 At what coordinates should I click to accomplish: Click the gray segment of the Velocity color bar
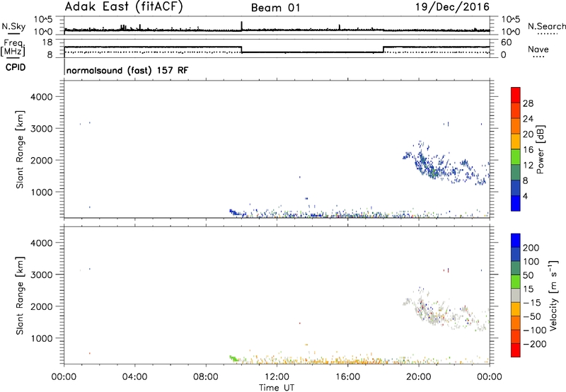pos(516,295)
